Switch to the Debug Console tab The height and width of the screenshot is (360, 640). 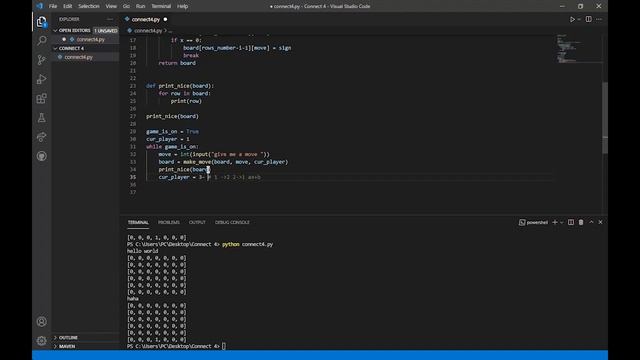click(x=232, y=222)
